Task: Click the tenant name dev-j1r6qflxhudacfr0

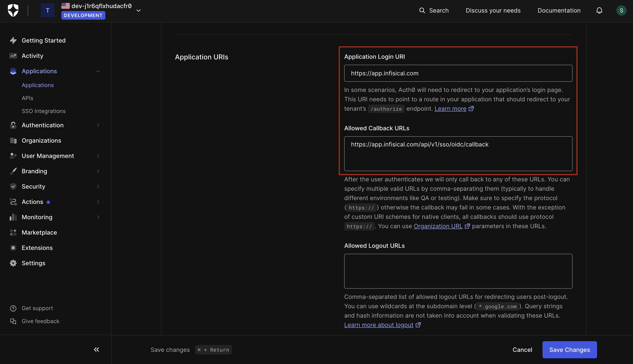Action: click(102, 6)
